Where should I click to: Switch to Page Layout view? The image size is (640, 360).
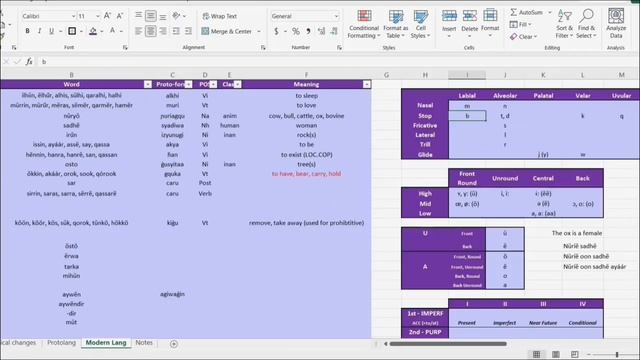pyautogui.click(x=556, y=354)
